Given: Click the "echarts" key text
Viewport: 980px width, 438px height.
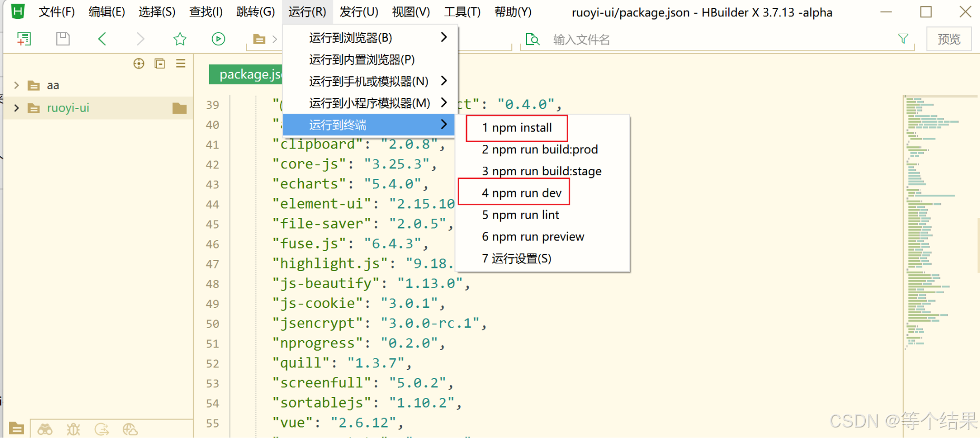Looking at the screenshot, I should [310, 184].
